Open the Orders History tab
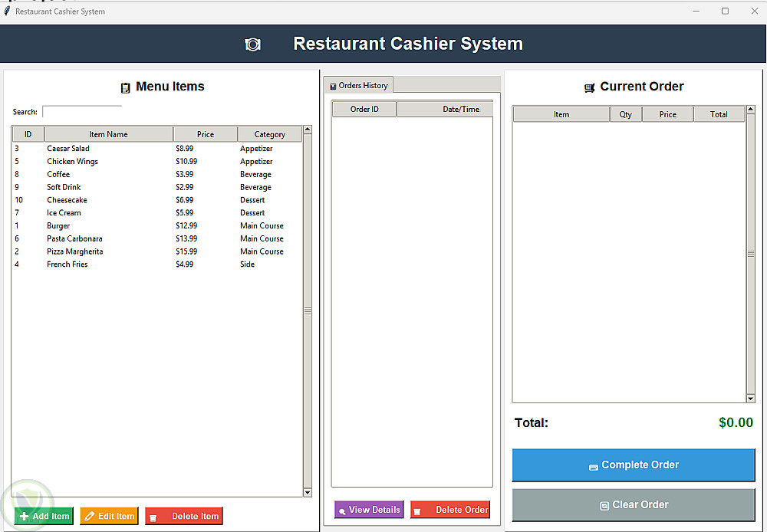The image size is (767, 532). pos(358,85)
